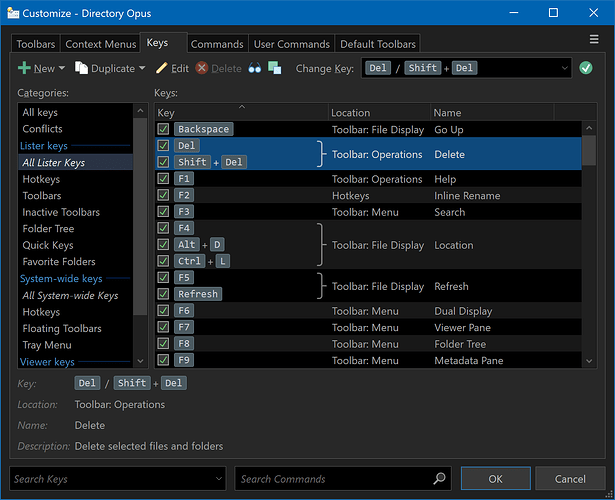The image size is (615, 500).
Task: Click the Directory Opus title bar icon
Action: 13,13
